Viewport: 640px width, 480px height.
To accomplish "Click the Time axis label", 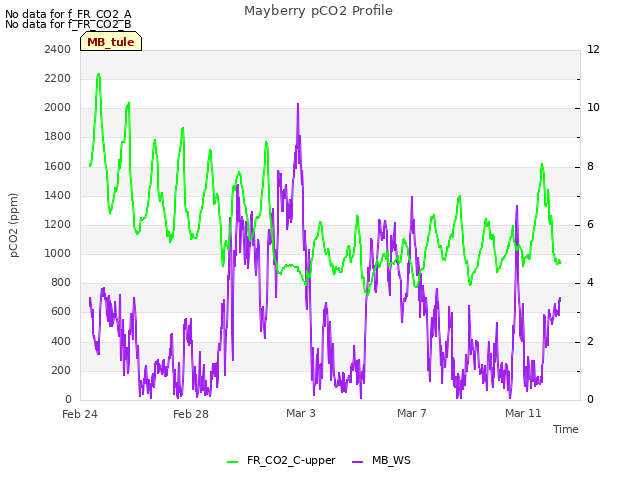I will pos(566,429).
